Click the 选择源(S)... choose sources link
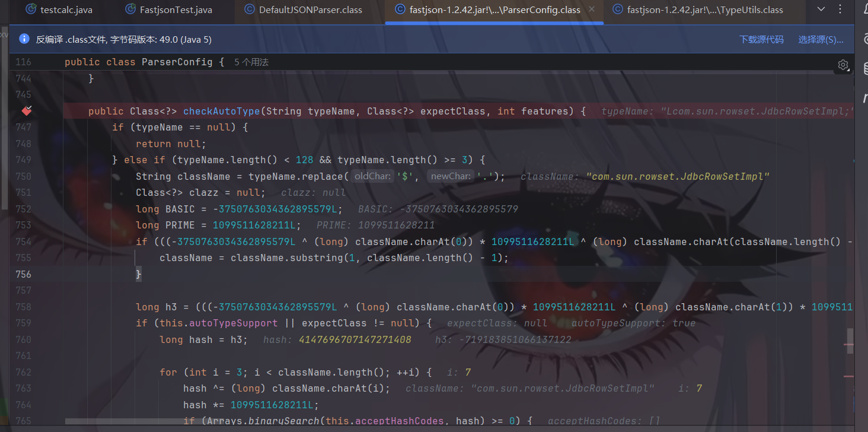868x432 pixels. [x=821, y=39]
